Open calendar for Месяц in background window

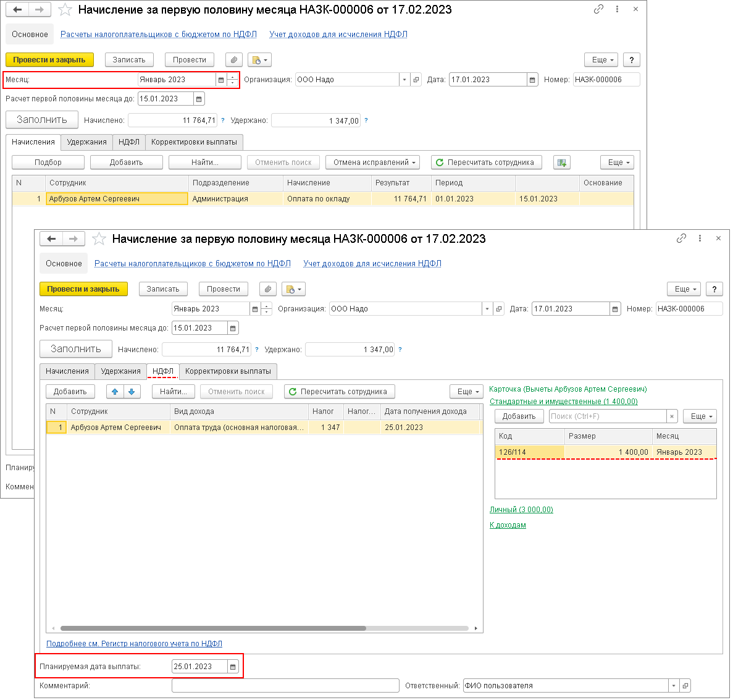coord(221,80)
